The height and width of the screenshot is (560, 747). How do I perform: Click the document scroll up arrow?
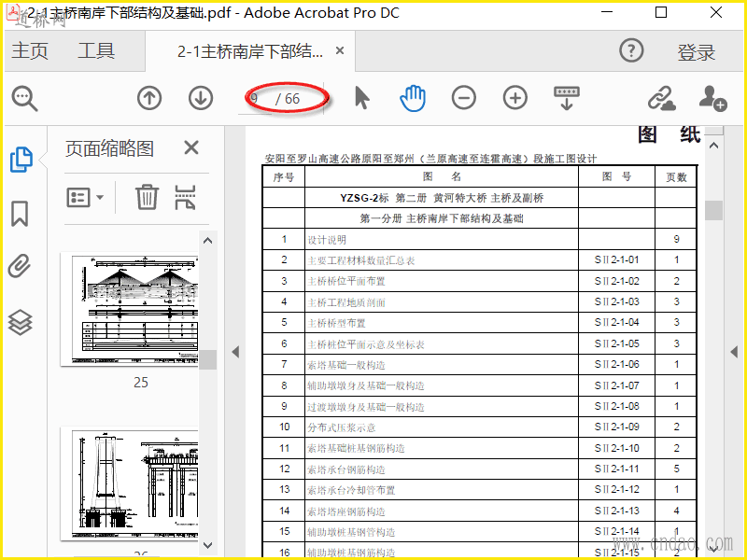click(x=713, y=146)
